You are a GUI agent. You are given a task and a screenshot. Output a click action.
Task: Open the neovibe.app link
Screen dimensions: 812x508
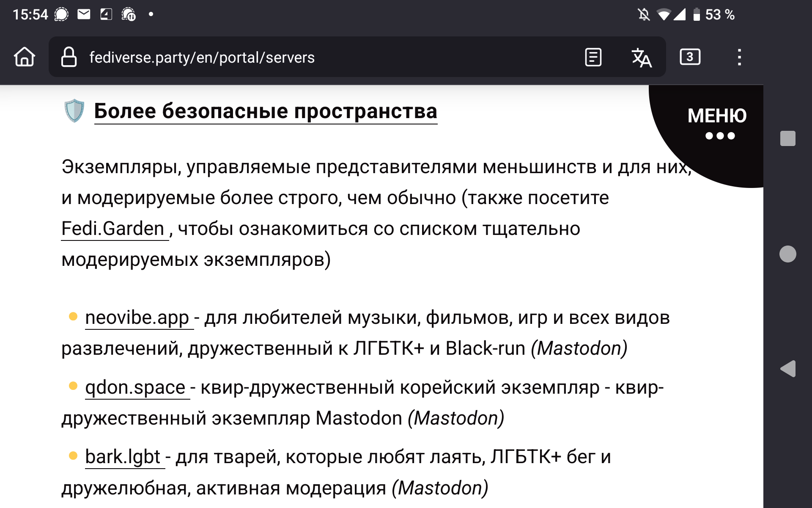[x=137, y=317]
